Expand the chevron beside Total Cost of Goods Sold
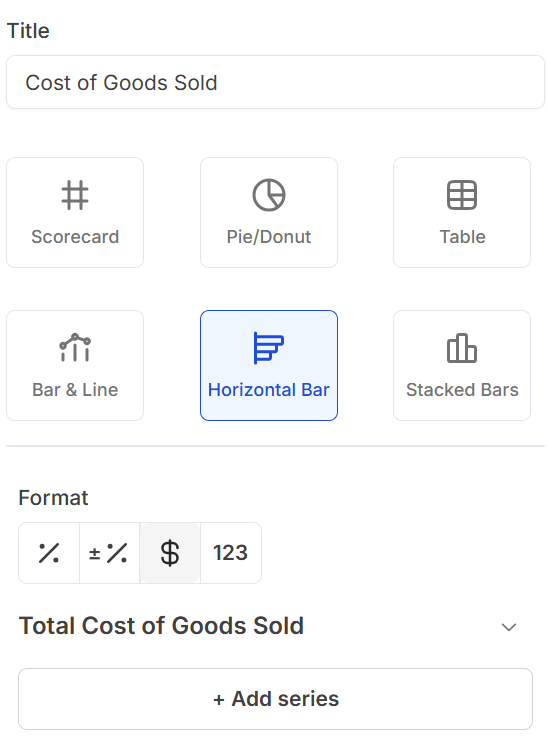The width and height of the screenshot is (548, 747). [509, 627]
